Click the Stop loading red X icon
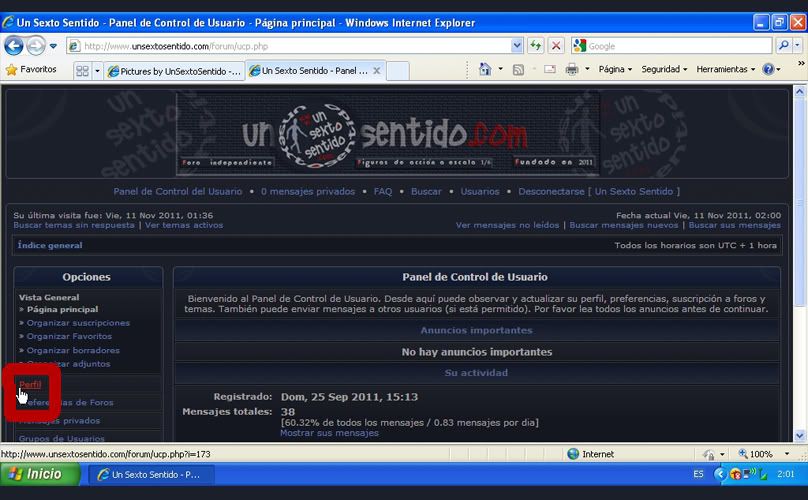Viewport: 808px width, 500px height. (x=556, y=46)
